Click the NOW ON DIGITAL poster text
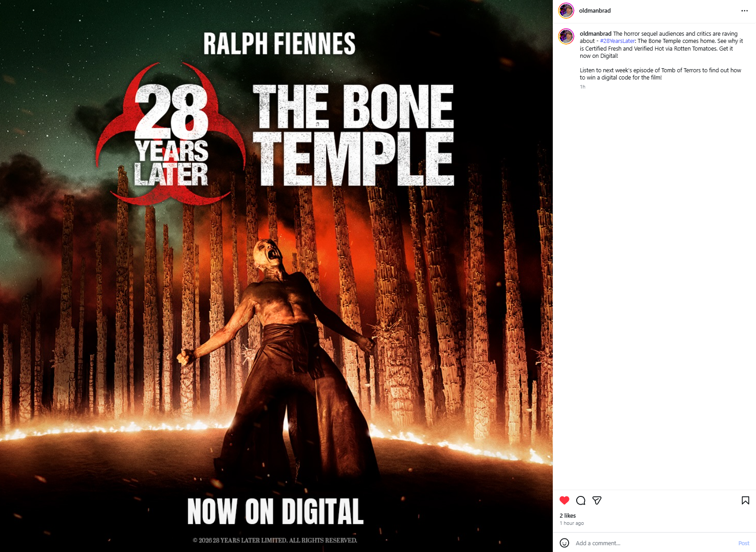The width and height of the screenshot is (756, 552). point(275,511)
